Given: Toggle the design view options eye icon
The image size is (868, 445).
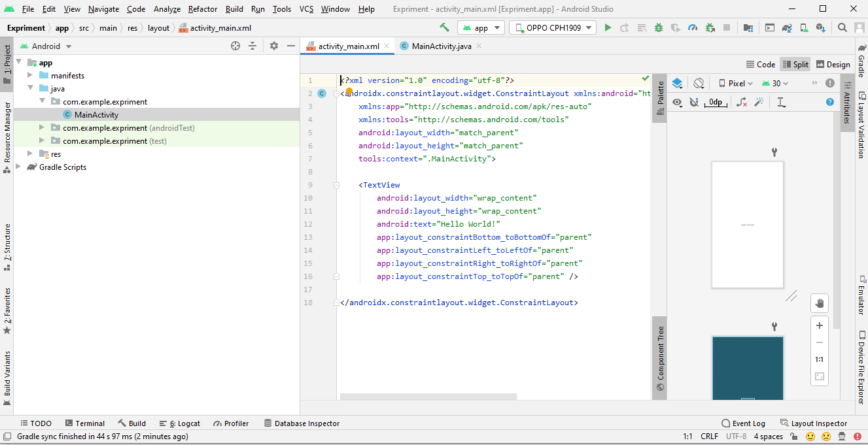Looking at the screenshot, I should (677, 102).
